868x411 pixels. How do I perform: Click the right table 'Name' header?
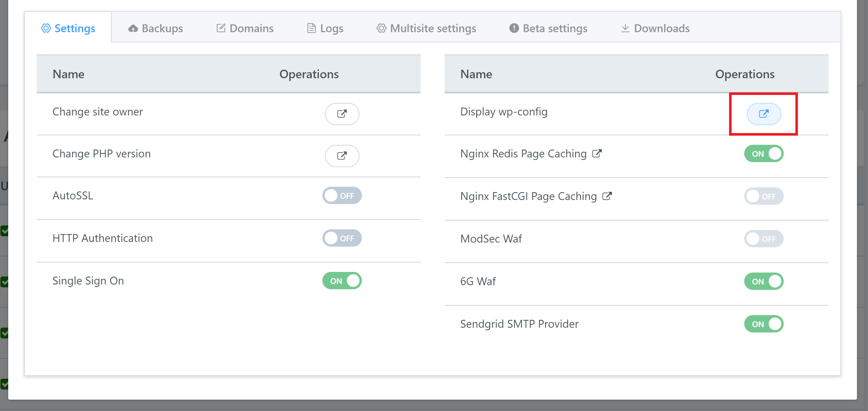(476, 74)
